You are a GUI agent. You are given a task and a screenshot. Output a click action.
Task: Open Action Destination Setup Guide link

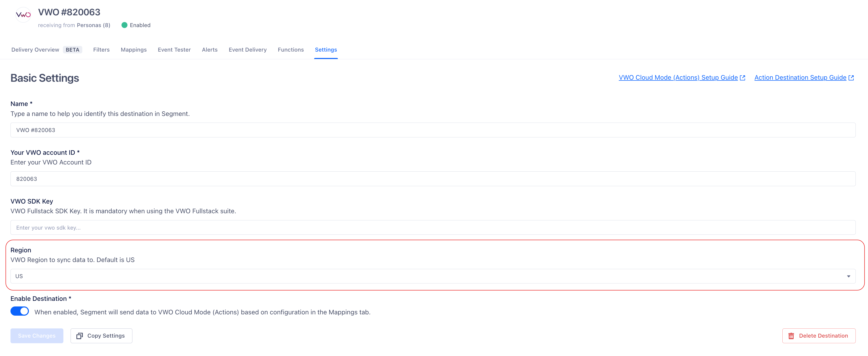click(x=800, y=78)
